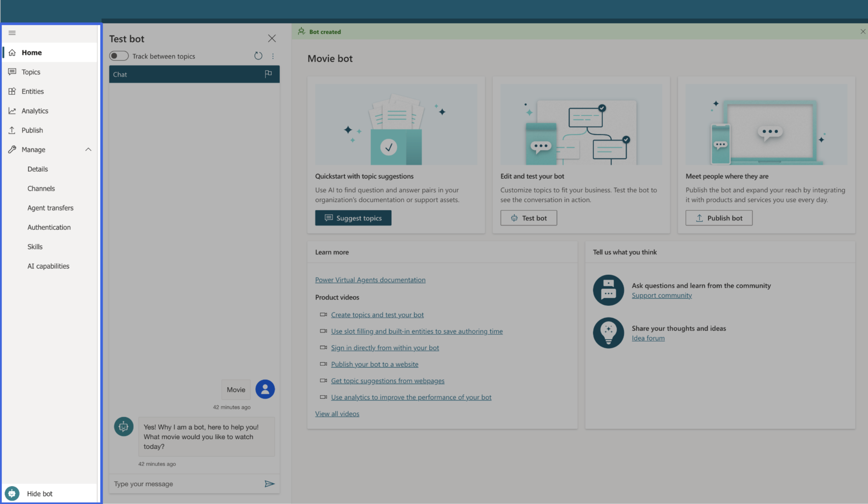
Task: Click the bot reply message bubble
Action: point(206,436)
